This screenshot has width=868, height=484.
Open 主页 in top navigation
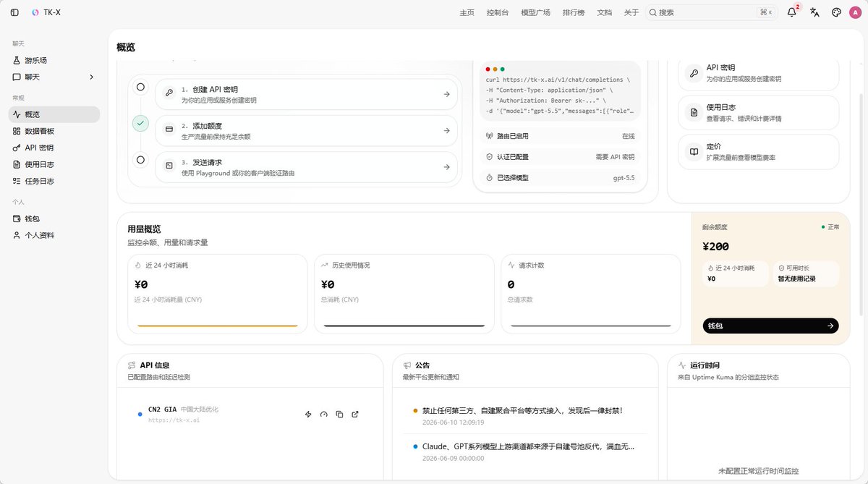point(467,12)
